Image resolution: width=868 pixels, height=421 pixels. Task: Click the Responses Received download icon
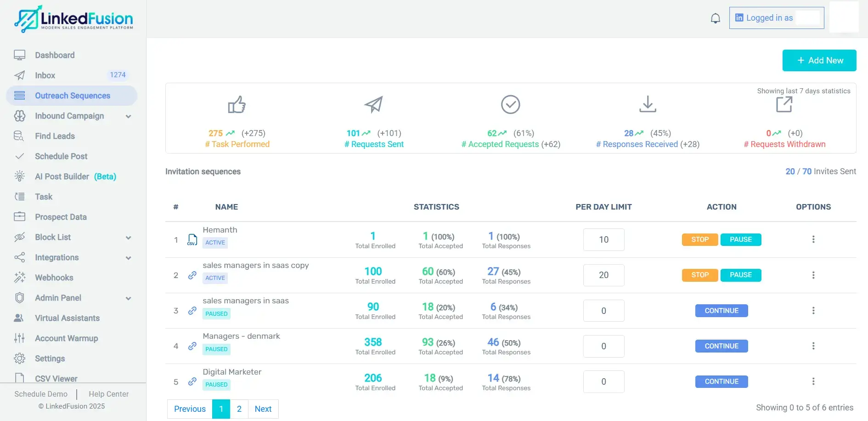pyautogui.click(x=648, y=104)
